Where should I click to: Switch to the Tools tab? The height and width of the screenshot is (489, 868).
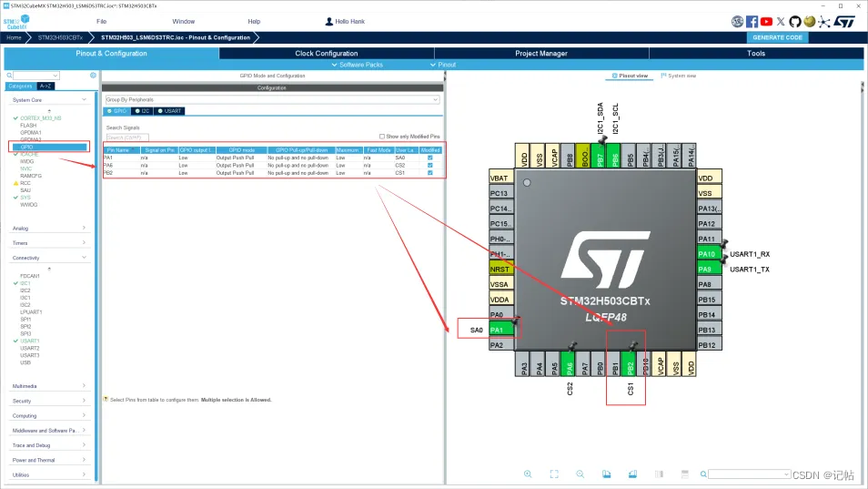[756, 53]
